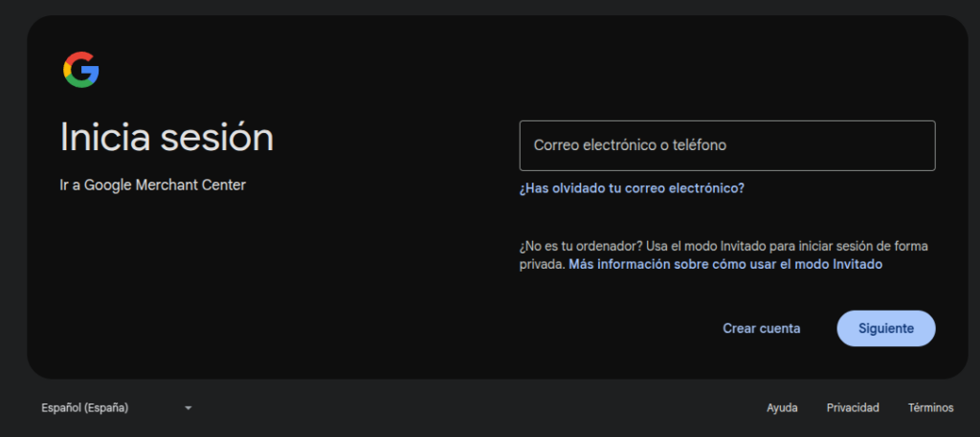Select the email or phone text box
This screenshot has height=437, width=980.
click(727, 145)
